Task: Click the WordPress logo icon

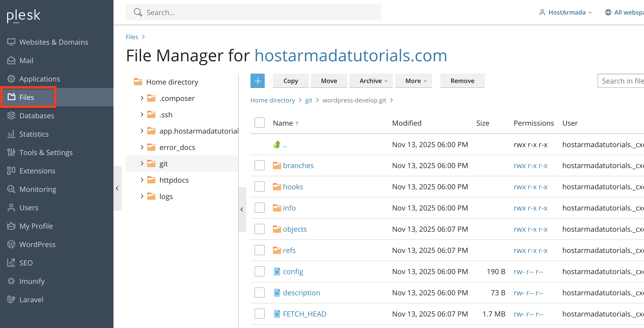Action: click(11, 244)
